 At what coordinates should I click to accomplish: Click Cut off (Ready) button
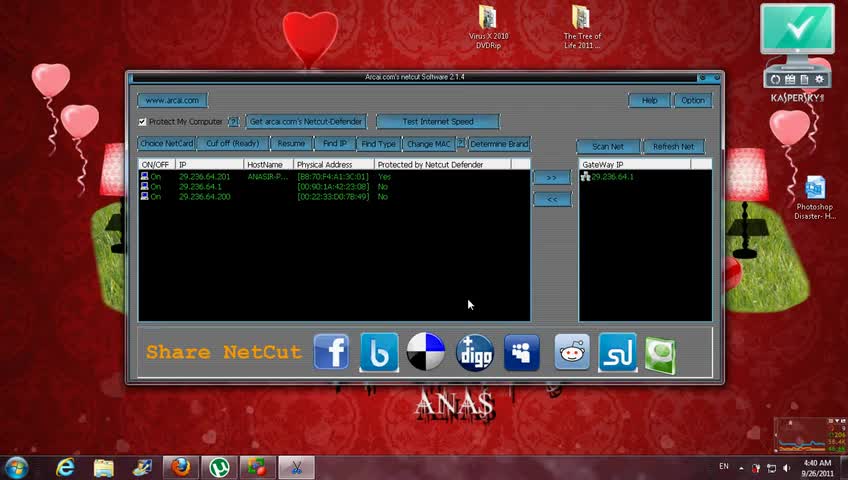233,144
